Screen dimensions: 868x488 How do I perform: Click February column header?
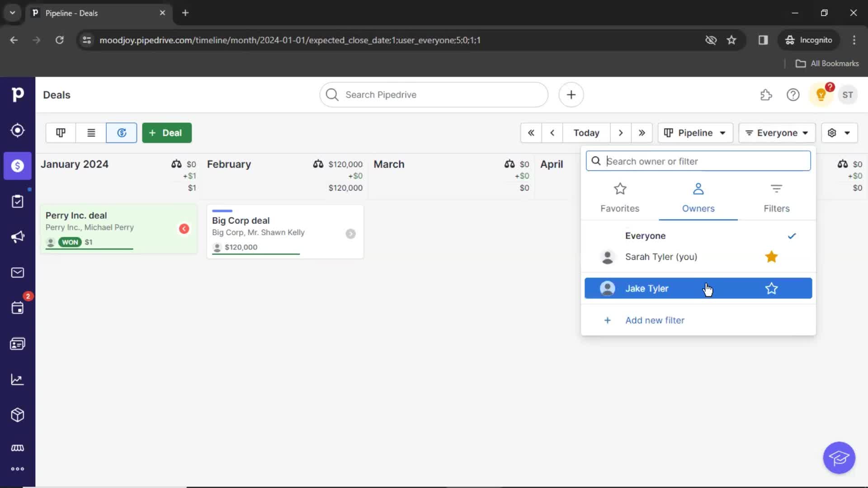coord(229,164)
